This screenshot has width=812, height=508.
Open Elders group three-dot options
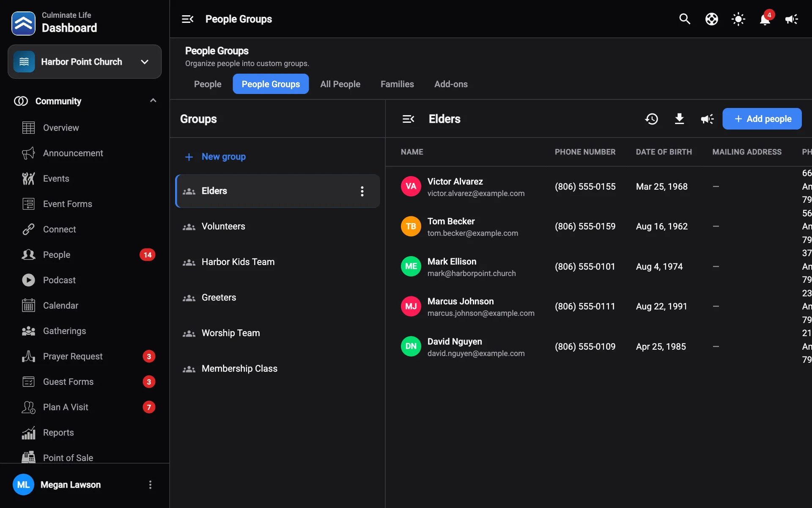(362, 191)
